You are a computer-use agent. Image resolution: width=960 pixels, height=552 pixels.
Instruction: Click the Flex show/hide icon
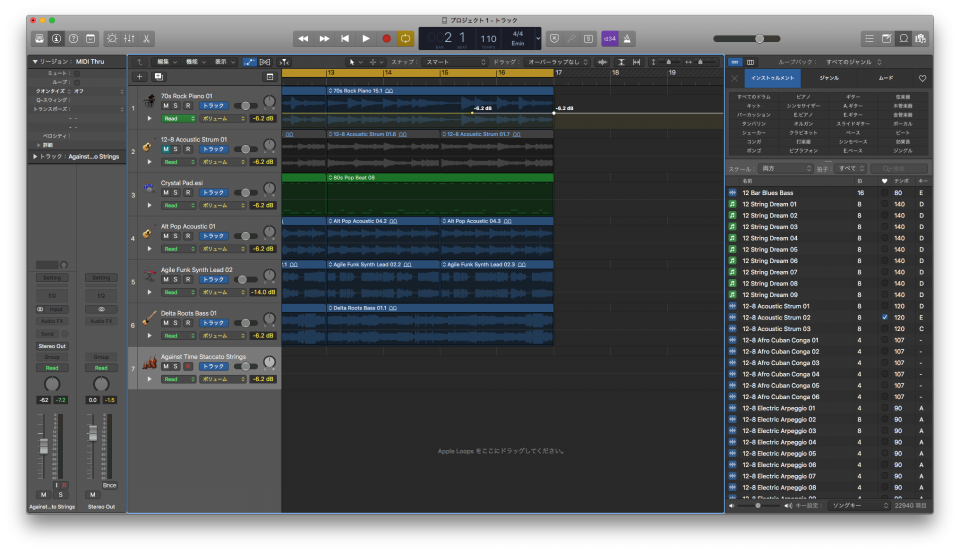tap(265, 62)
